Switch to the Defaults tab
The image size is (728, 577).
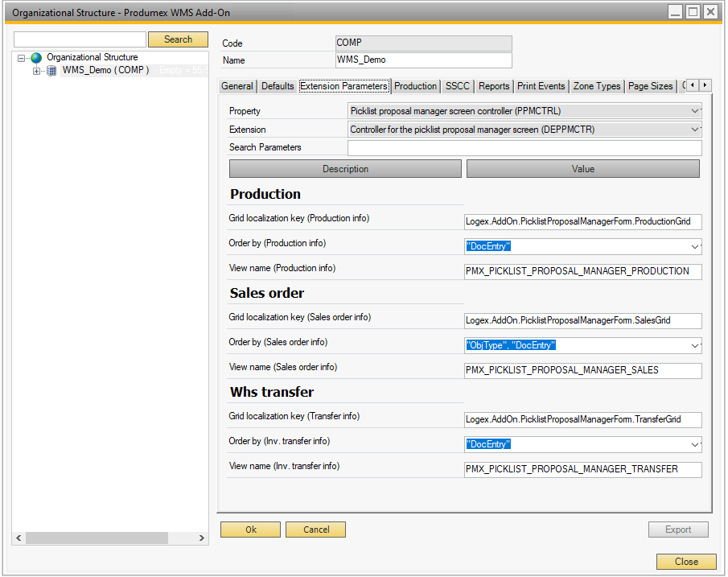tap(277, 86)
